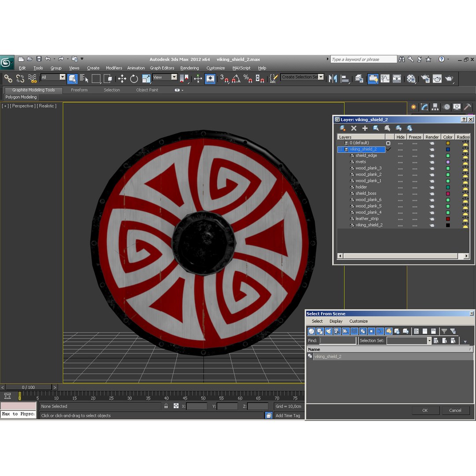Open Display menu in Select From Scene

pos(336,321)
